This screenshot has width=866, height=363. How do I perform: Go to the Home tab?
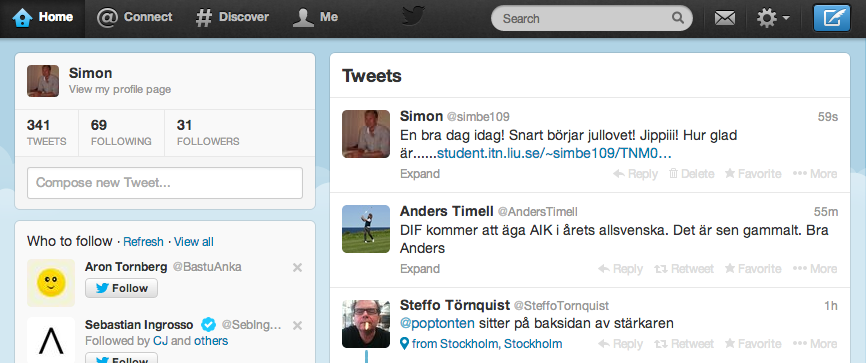pos(43,17)
